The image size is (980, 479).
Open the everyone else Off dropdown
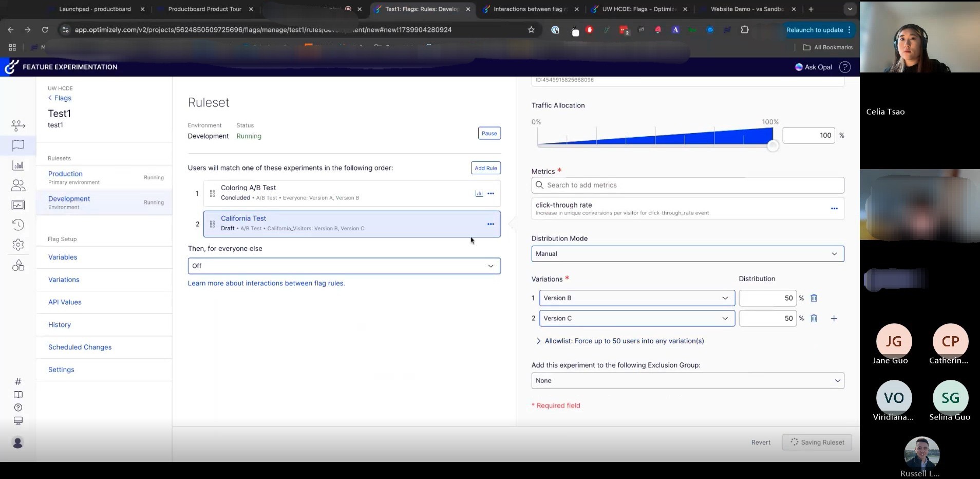[x=344, y=266]
